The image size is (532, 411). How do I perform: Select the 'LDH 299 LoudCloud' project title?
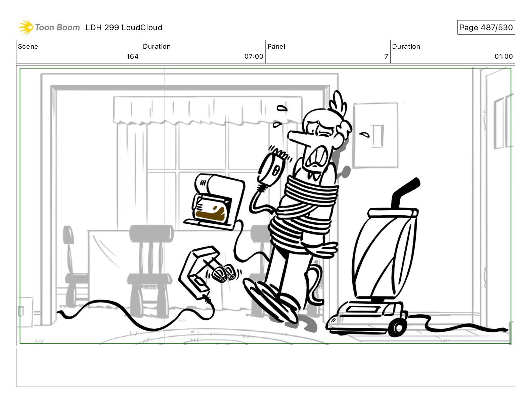click(124, 28)
